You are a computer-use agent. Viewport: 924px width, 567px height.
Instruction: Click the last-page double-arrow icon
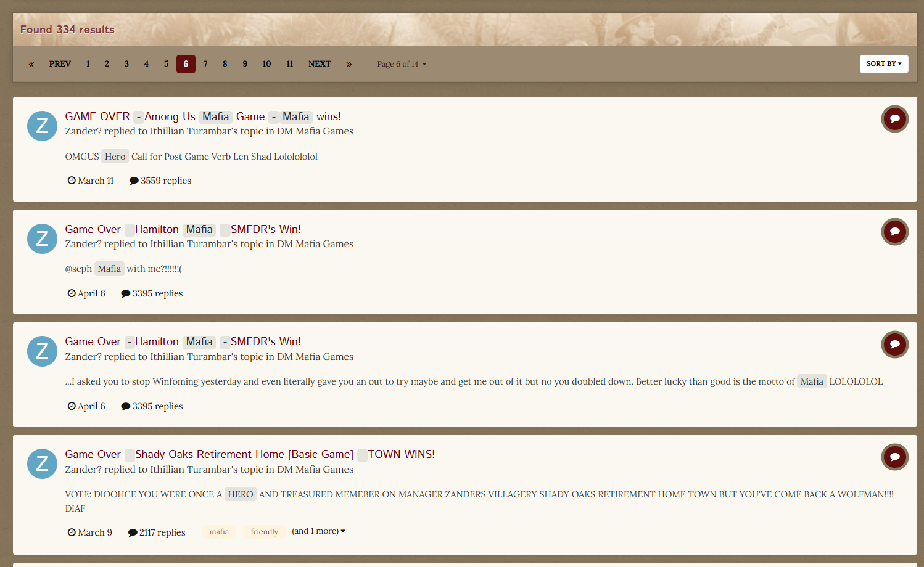coord(349,64)
